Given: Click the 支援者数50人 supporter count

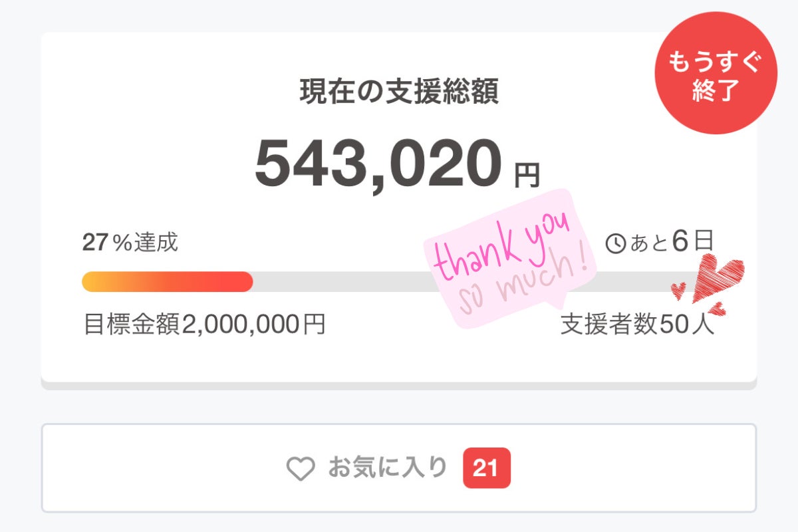Looking at the screenshot, I should (x=638, y=324).
